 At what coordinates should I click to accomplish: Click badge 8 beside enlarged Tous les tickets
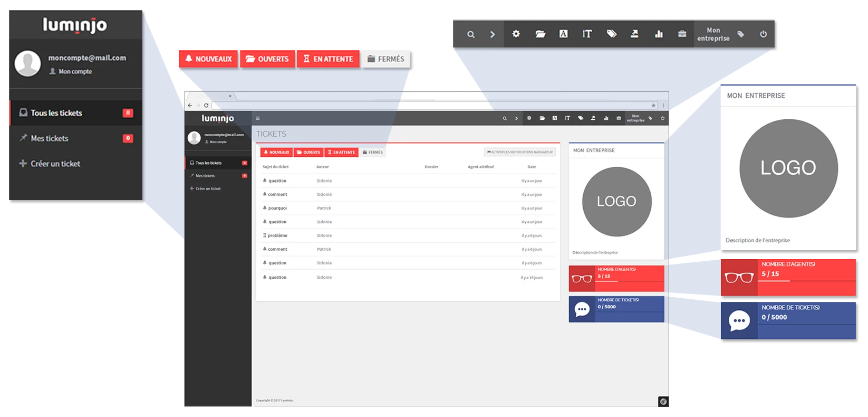[128, 113]
